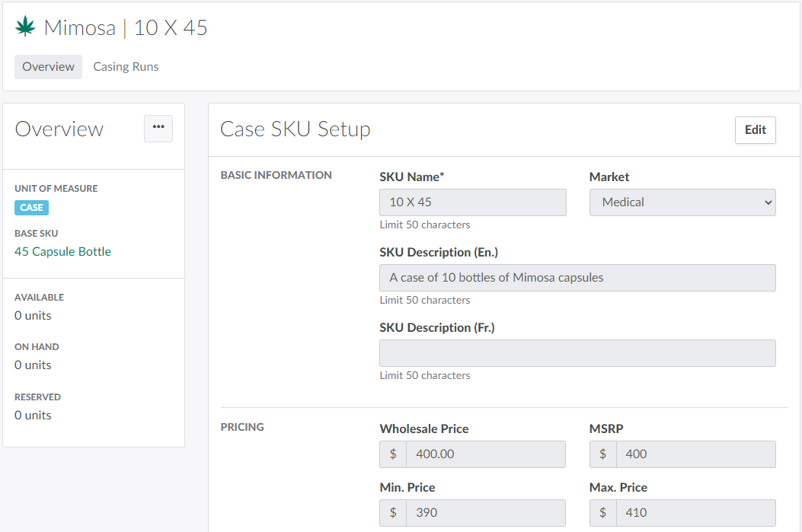Image resolution: width=802 pixels, height=532 pixels.
Task: Click the Wholesale Price field showing 400.00
Action: coord(485,454)
